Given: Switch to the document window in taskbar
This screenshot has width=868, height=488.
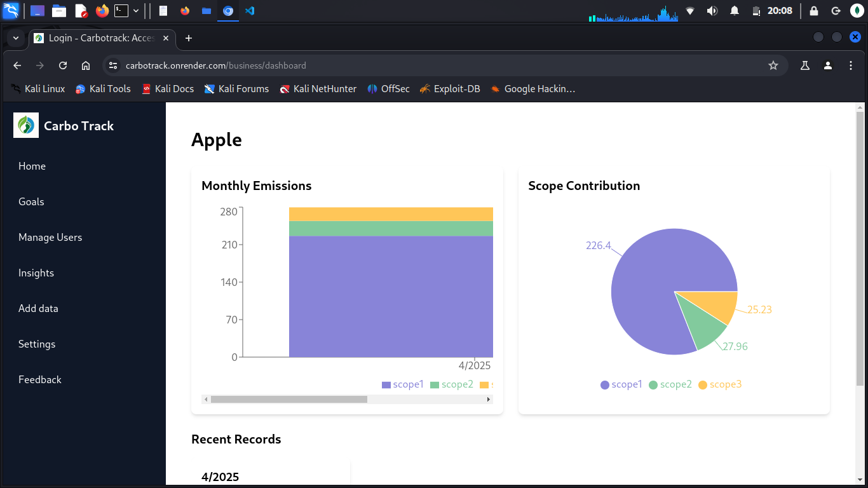Looking at the screenshot, I should tap(163, 11).
